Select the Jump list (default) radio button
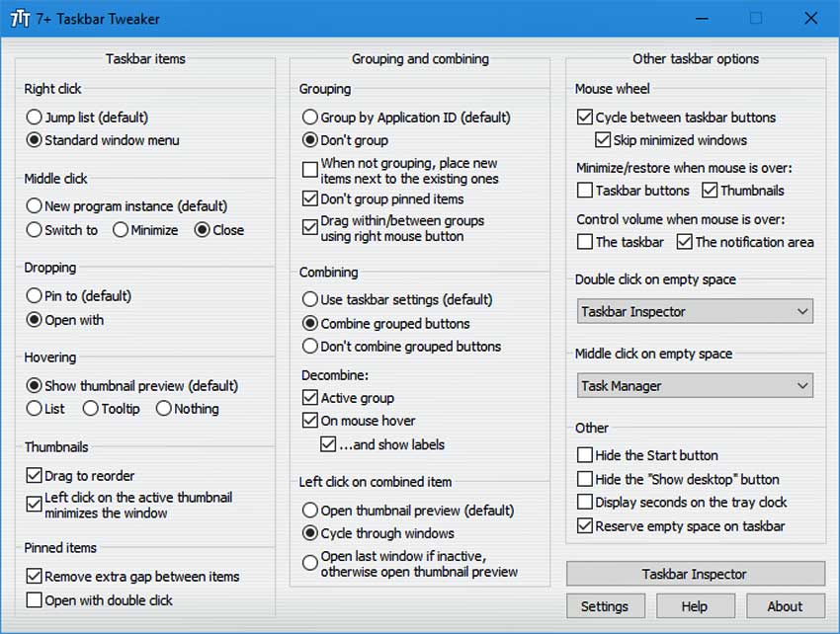 point(35,118)
